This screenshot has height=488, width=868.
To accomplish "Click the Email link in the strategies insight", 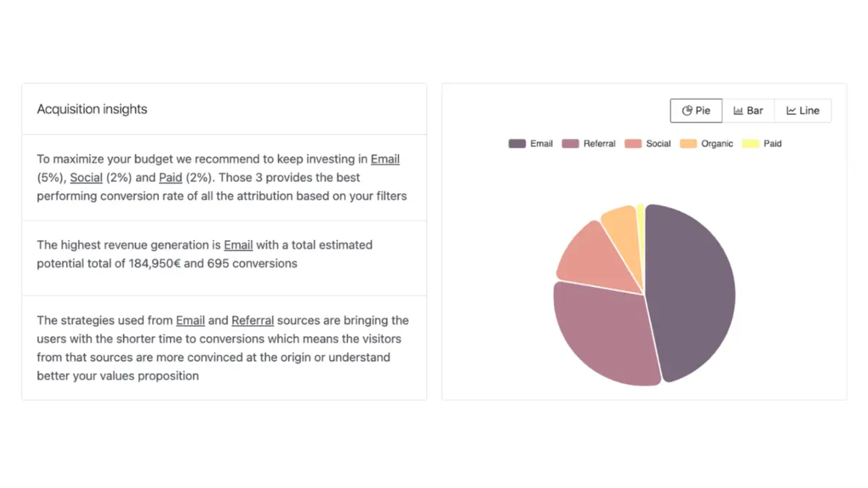I will point(190,320).
